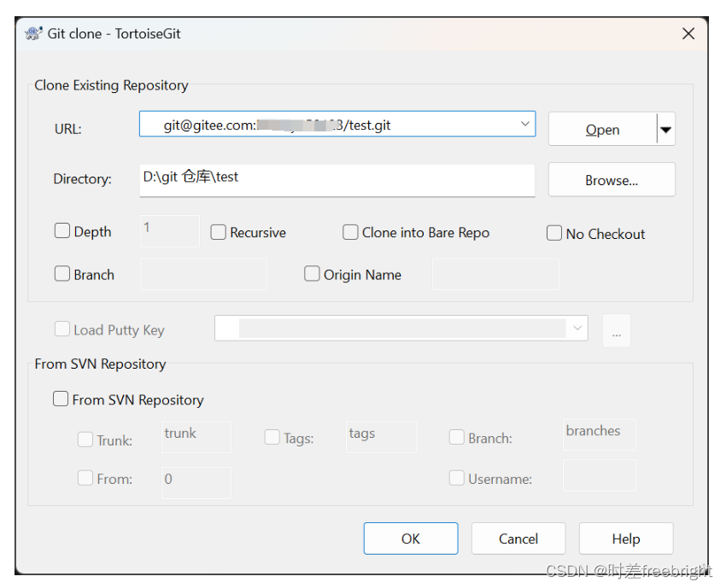Click the Depth value field
This screenshot has width=726, height=588.
click(x=170, y=231)
